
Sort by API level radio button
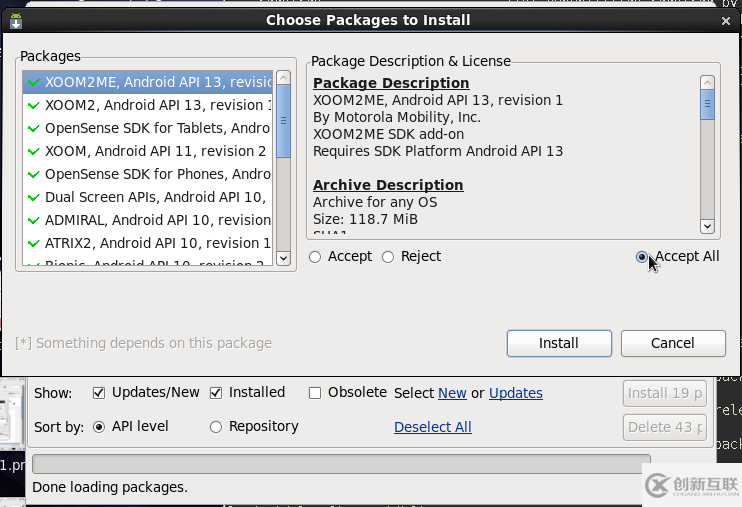pos(99,427)
